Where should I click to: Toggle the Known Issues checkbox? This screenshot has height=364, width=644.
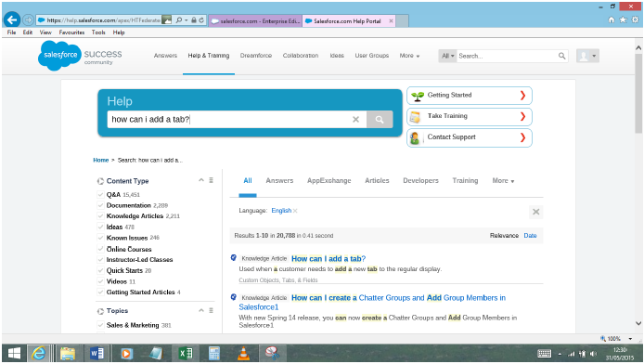[100, 238]
